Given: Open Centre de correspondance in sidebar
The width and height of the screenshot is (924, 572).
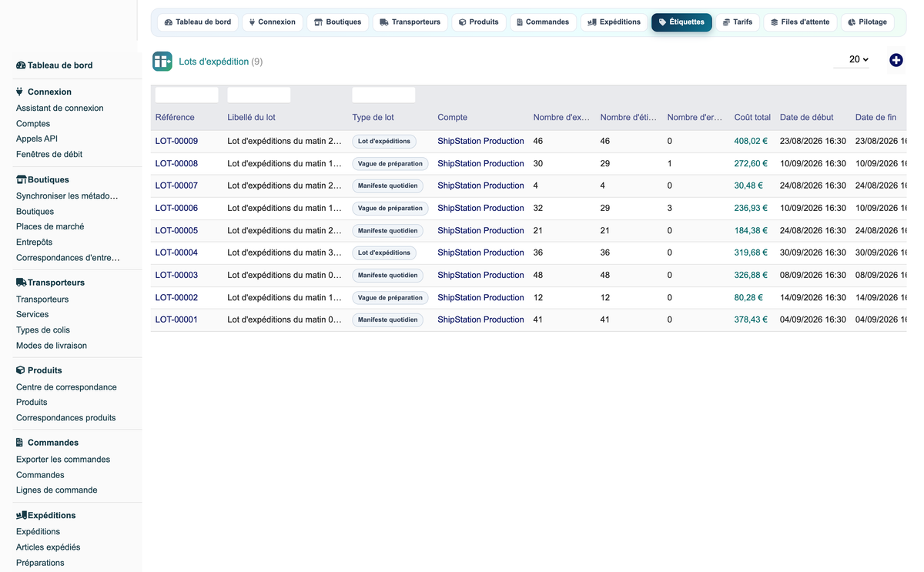Looking at the screenshot, I should [66, 387].
